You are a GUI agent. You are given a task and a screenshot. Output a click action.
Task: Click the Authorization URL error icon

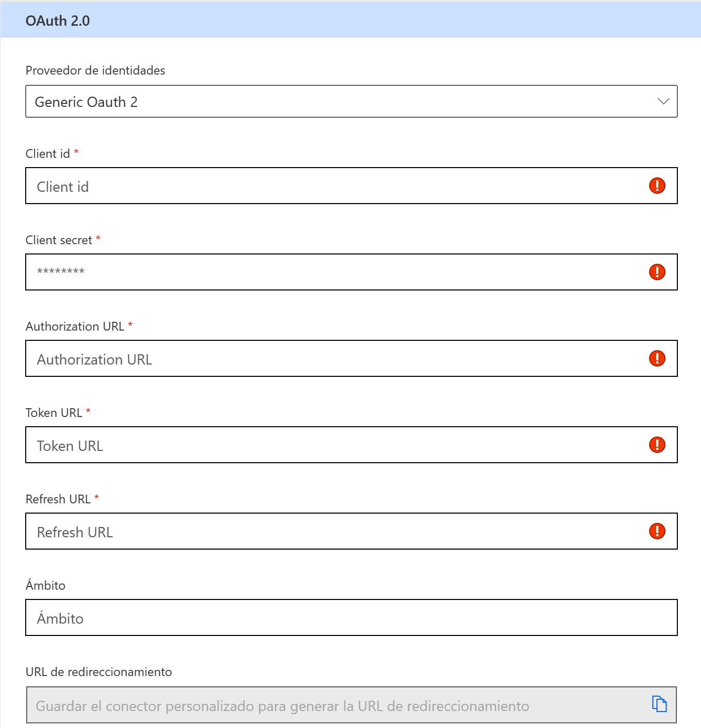(657, 358)
